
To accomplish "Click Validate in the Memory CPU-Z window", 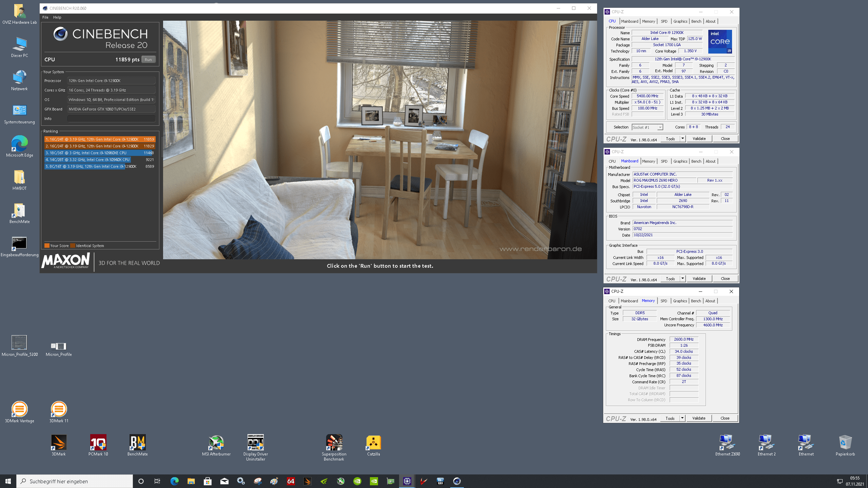I will coord(698,418).
